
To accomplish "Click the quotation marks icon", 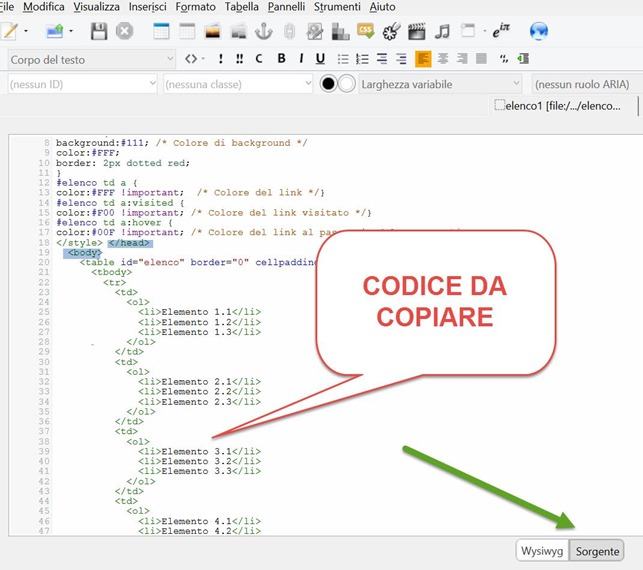I will coord(504,59).
